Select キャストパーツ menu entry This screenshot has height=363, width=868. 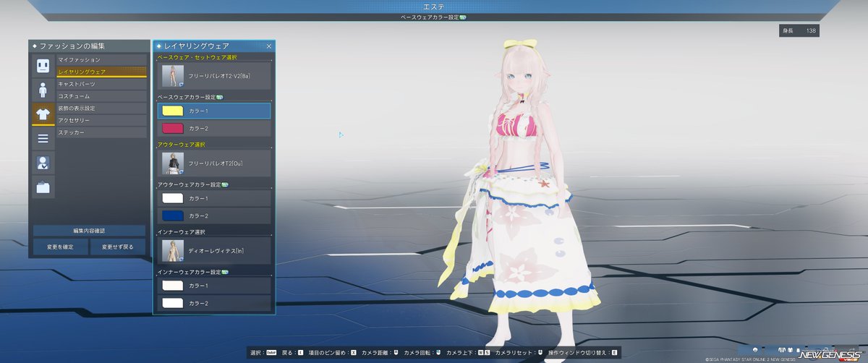pos(102,84)
